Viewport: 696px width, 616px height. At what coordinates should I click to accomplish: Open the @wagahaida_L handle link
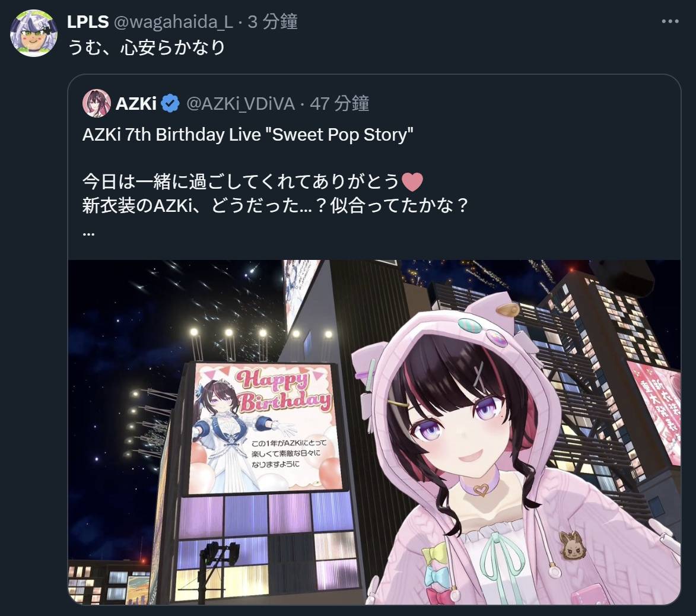pos(174,22)
